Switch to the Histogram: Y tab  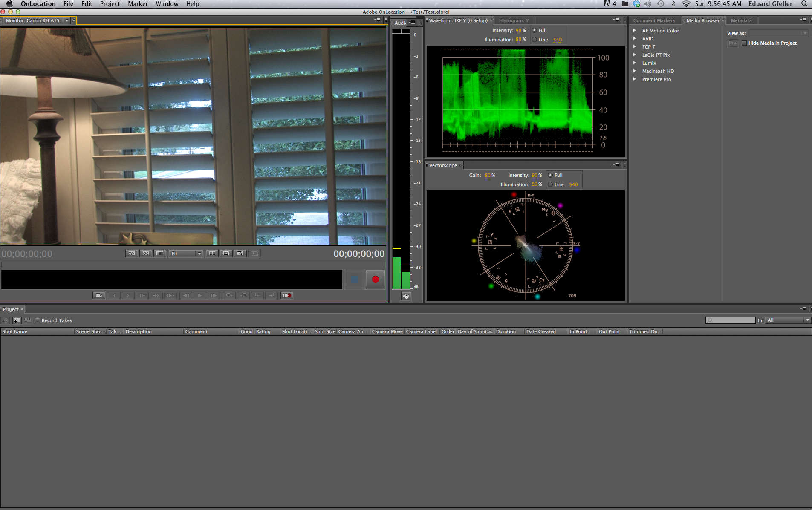514,20
